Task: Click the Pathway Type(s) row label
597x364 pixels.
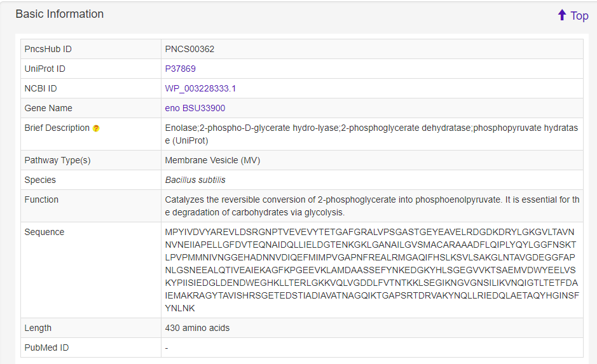Action: pos(57,160)
